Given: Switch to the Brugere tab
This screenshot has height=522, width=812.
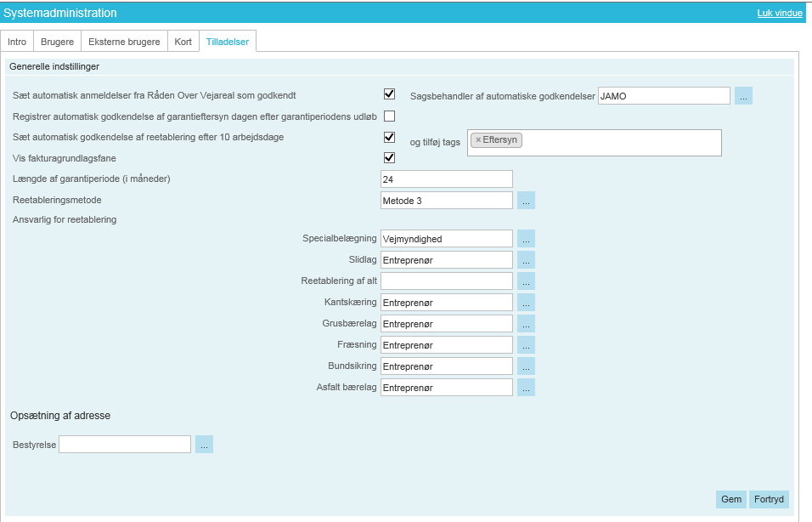Looking at the screenshot, I should click(58, 42).
